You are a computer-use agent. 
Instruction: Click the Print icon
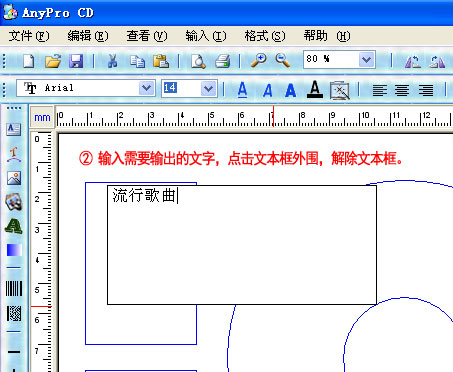tap(223, 61)
